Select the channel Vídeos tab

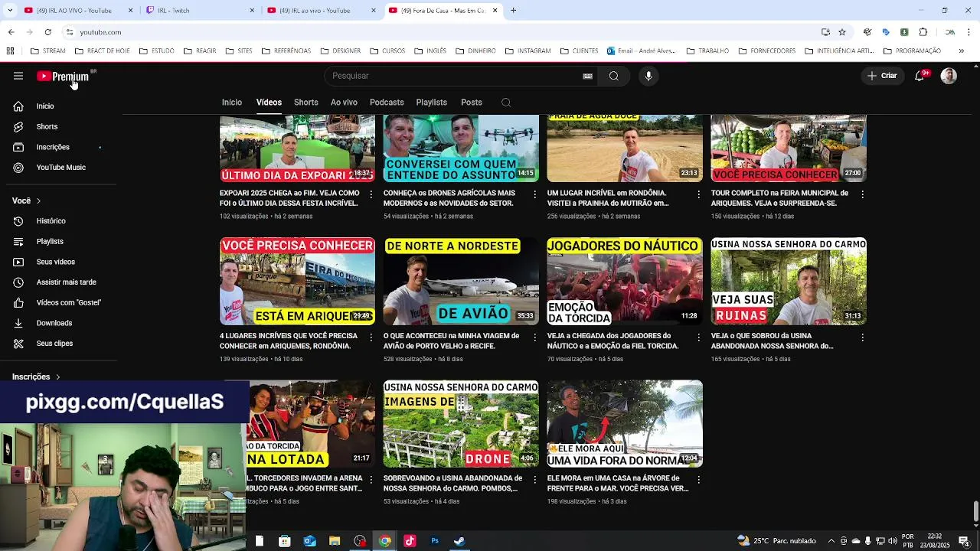[269, 103]
